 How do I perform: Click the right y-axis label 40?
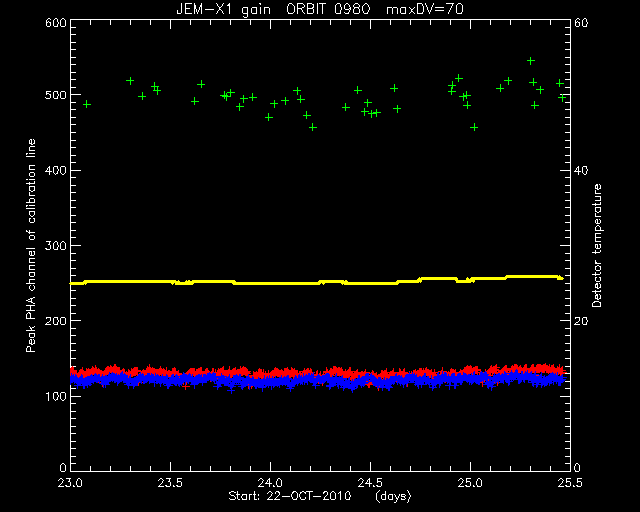point(581,170)
